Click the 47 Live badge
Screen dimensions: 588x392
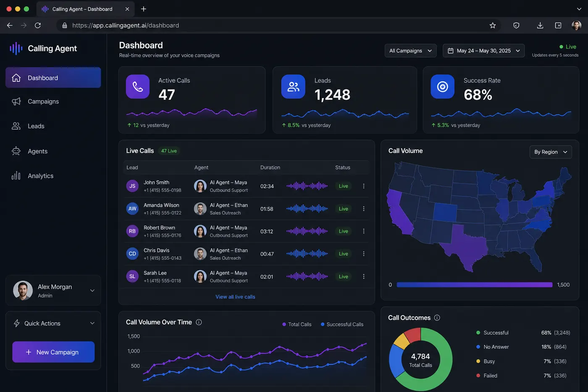point(169,151)
